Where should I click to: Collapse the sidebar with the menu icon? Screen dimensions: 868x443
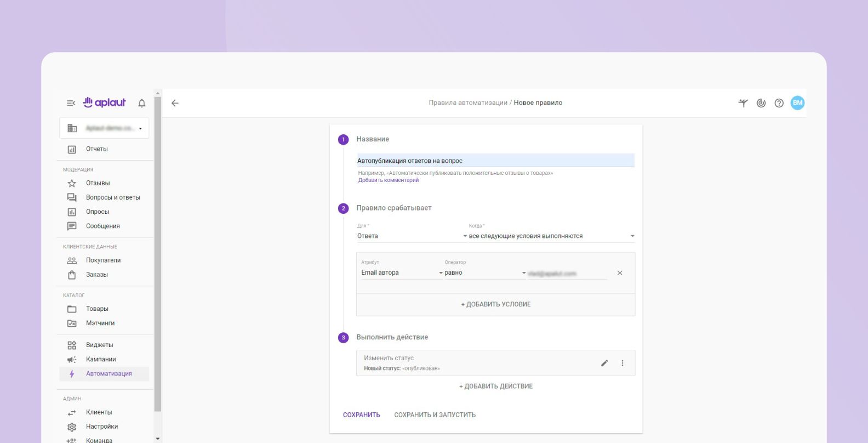(71, 103)
